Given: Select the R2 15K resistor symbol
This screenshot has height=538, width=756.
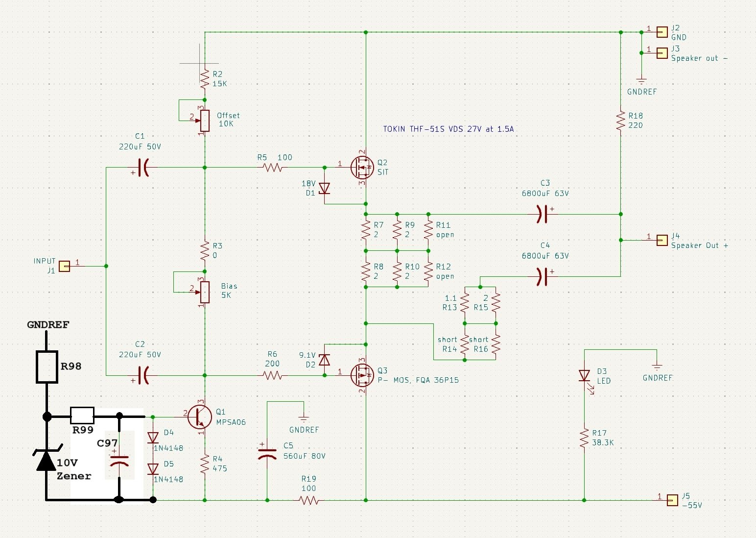Looking at the screenshot, I should click(x=205, y=78).
